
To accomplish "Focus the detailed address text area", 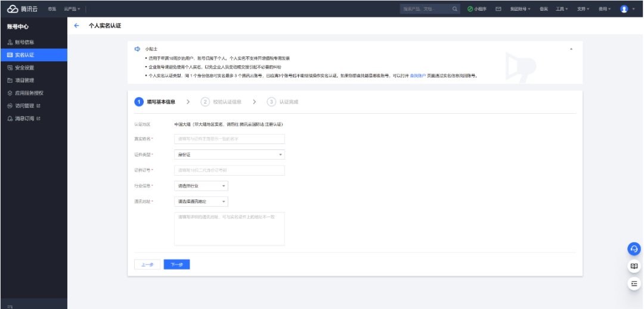I will pyautogui.click(x=230, y=229).
